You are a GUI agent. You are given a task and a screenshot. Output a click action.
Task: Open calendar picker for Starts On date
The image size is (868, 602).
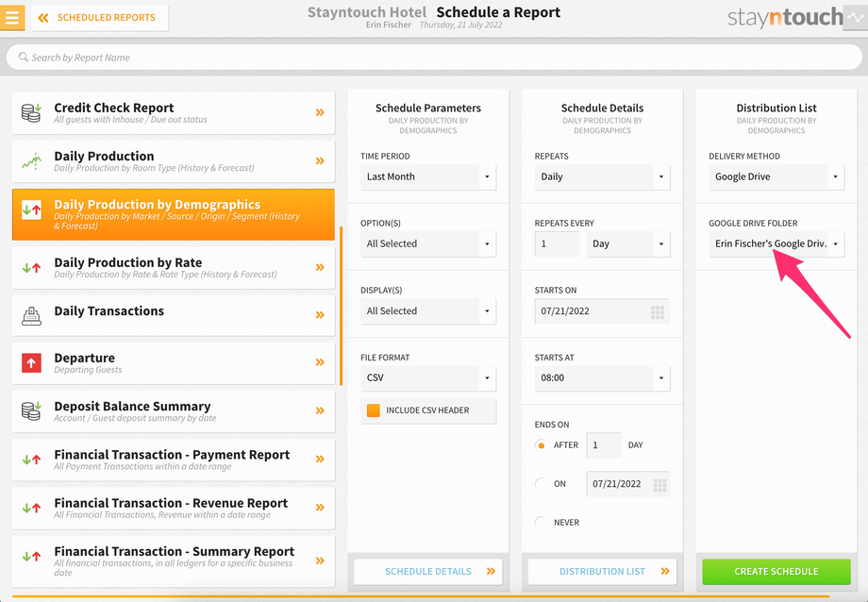(658, 312)
